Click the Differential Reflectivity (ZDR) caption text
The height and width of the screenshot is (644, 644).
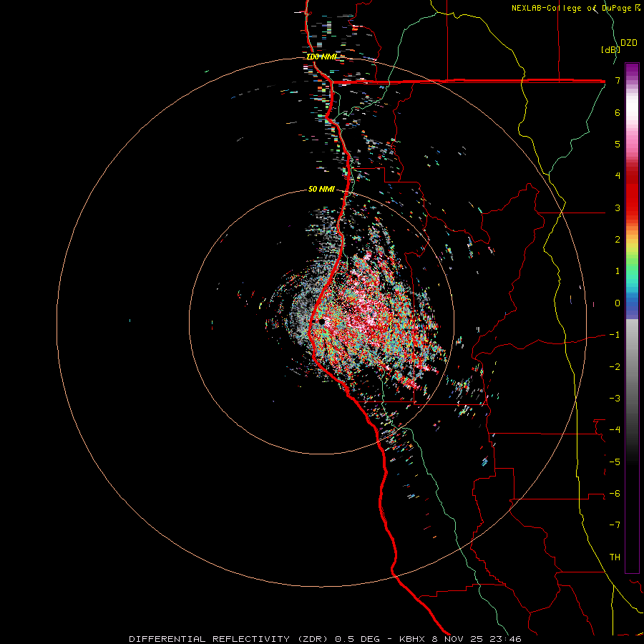coord(230,639)
